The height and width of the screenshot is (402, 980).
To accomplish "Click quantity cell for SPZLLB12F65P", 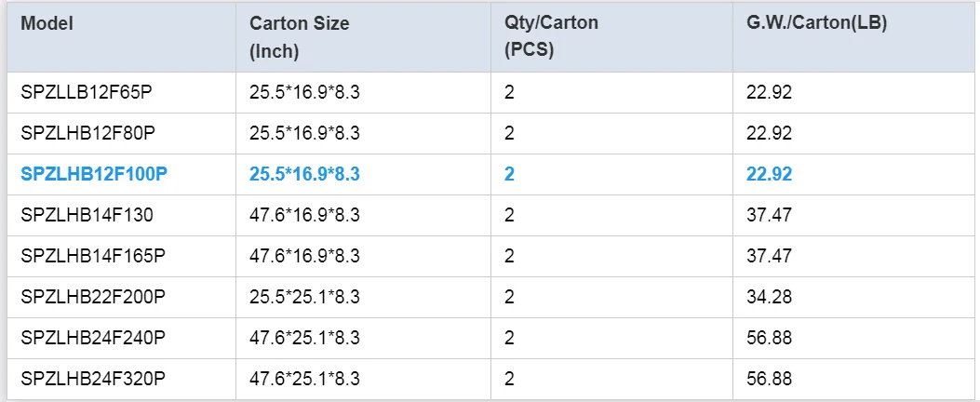I will click(510, 92).
